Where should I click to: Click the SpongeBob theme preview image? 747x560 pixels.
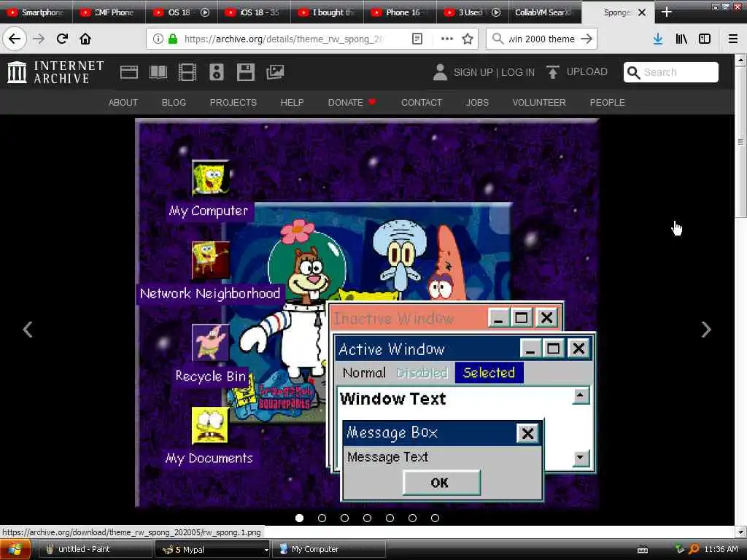[367, 314]
